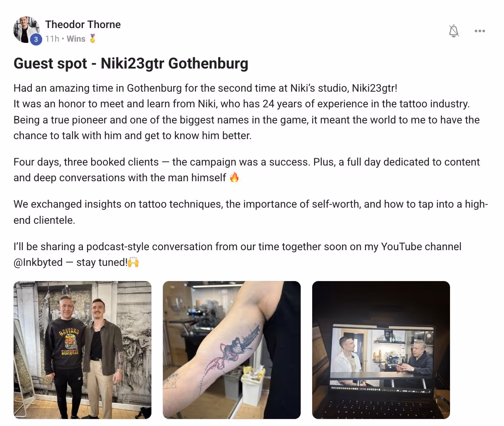This screenshot has height=426, width=504.
Task: Open the Wins category
Action: 76,39
